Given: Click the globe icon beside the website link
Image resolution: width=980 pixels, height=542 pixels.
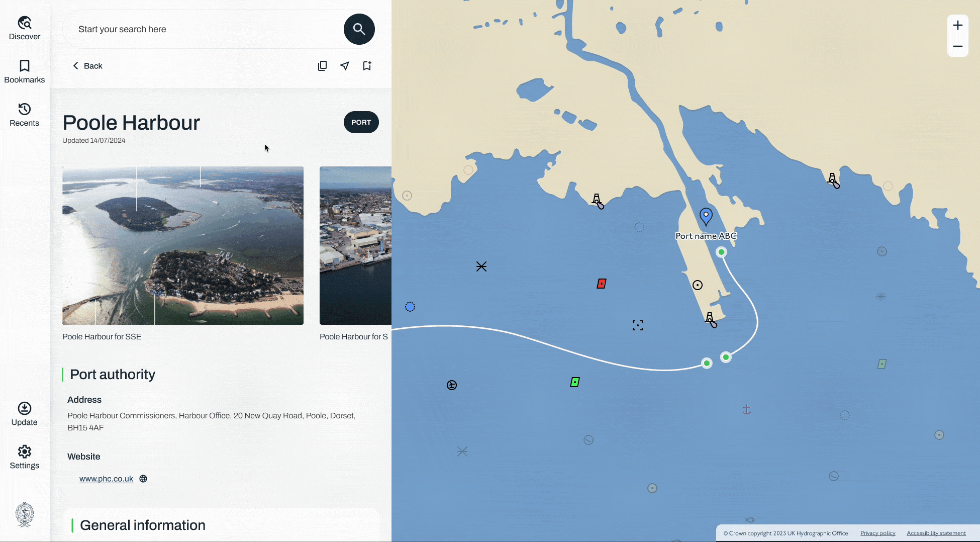Looking at the screenshot, I should (x=143, y=478).
